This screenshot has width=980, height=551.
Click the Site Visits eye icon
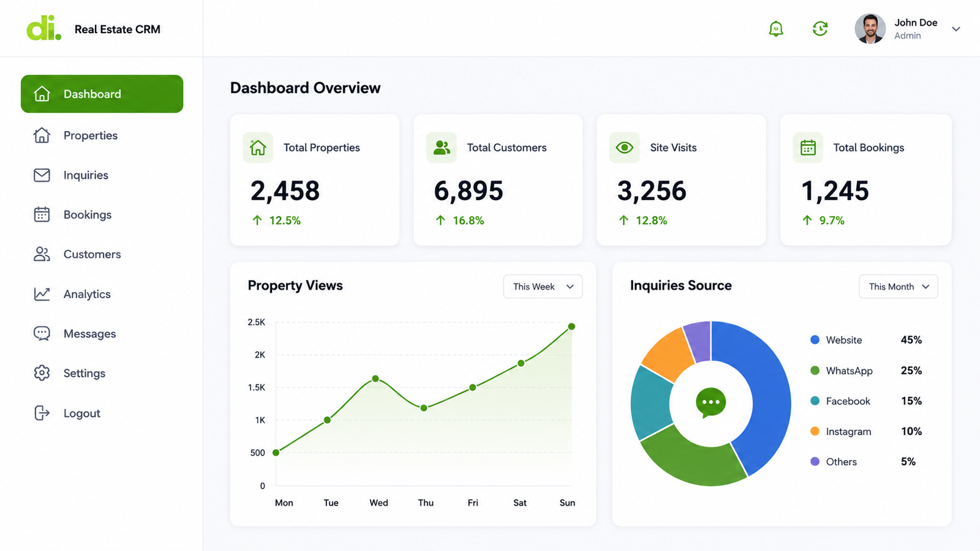pyautogui.click(x=624, y=148)
